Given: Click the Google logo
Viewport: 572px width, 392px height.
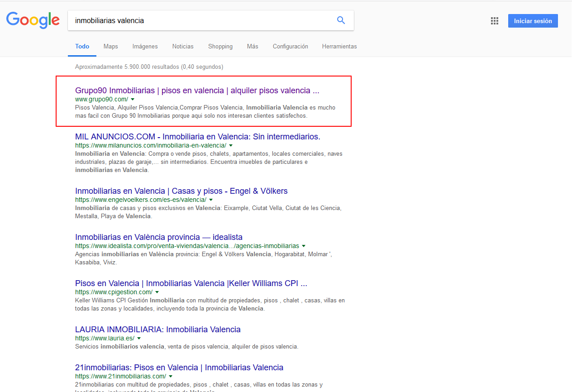Looking at the screenshot, I should [x=33, y=20].
